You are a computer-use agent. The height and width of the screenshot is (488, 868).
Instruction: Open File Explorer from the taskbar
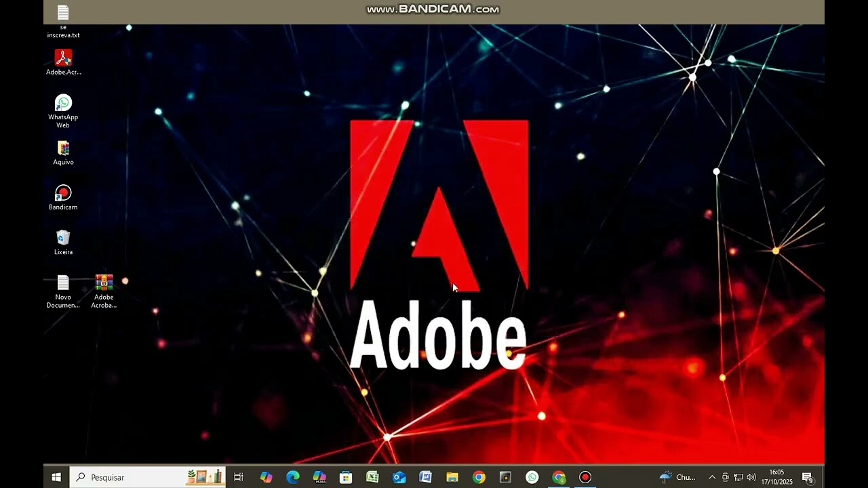point(452,477)
